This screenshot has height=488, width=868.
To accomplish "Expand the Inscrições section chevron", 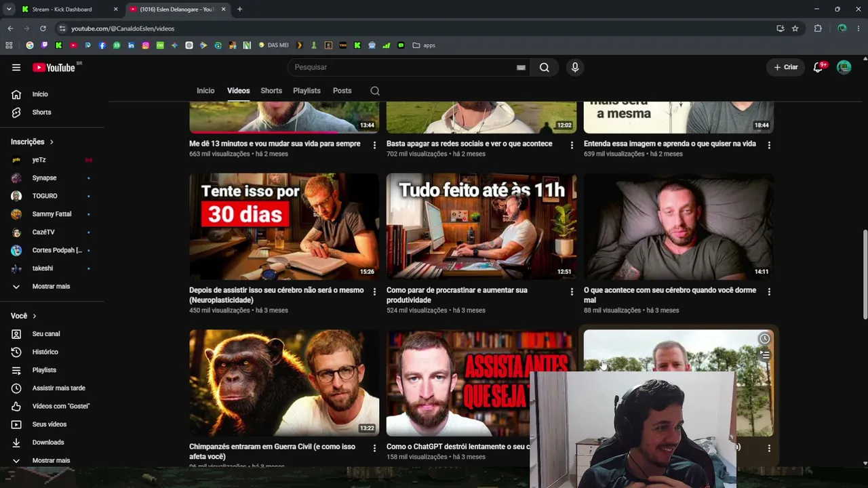I will click(x=52, y=142).
